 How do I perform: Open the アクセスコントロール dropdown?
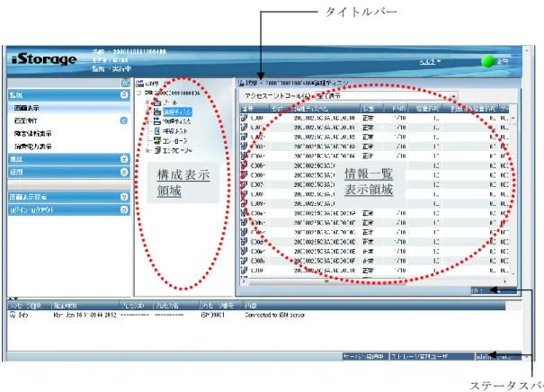tap(453, 95)
